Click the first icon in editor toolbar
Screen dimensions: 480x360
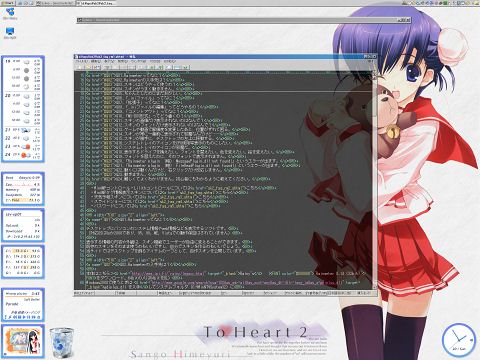[x=79, y=67]
